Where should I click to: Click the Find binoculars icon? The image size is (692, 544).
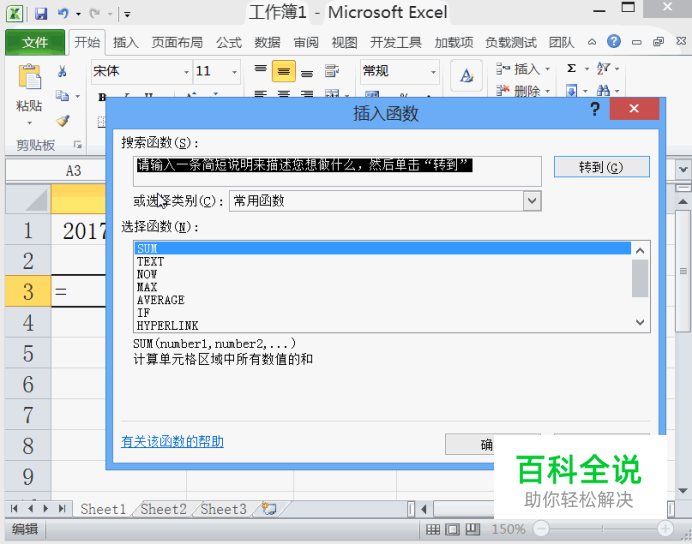pyautogui.click(x=603, y=91)
